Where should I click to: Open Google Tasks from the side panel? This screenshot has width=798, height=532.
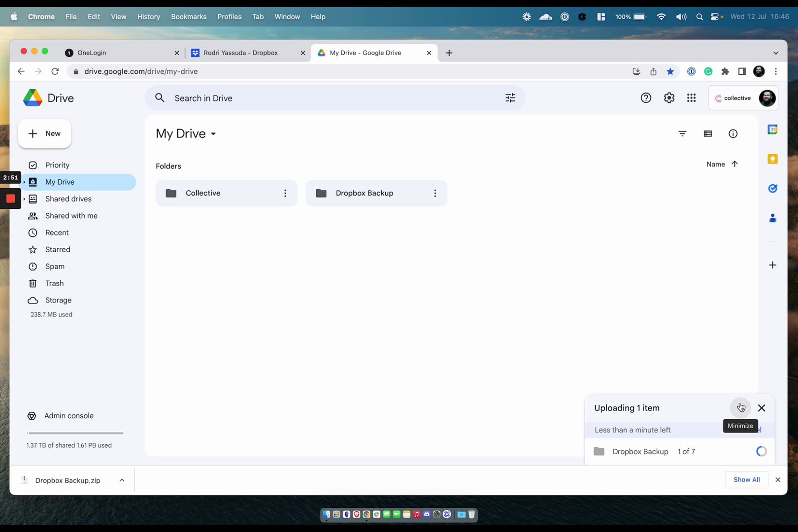(772, 188)
